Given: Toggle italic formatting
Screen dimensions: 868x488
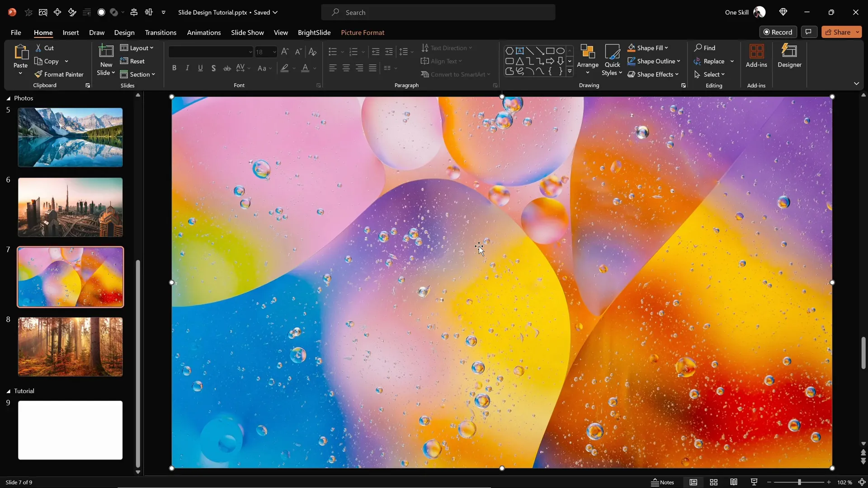Looking at the screenshot, I should (187, 68).
